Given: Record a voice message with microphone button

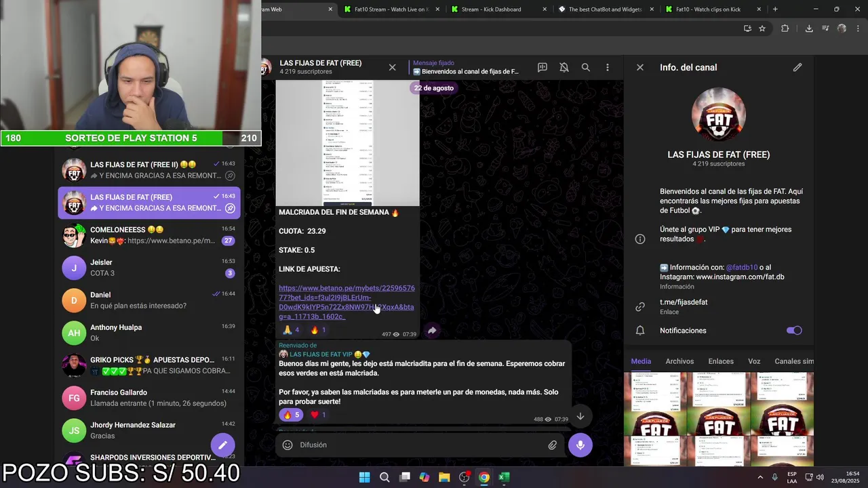Looking at the screenshot, I should 580,445.
